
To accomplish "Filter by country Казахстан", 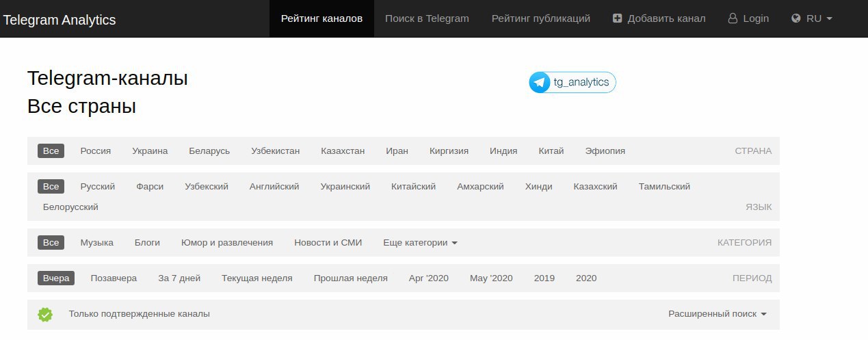I will pos(343,151).
